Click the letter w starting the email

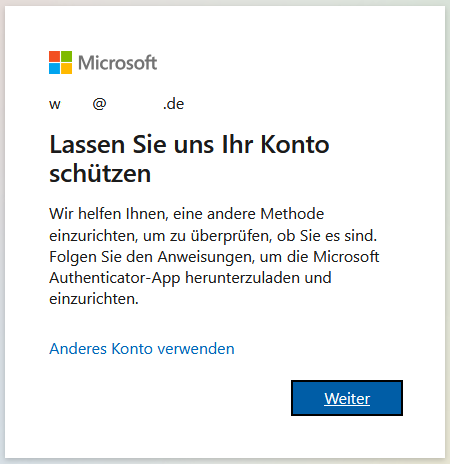click(55, 105)
